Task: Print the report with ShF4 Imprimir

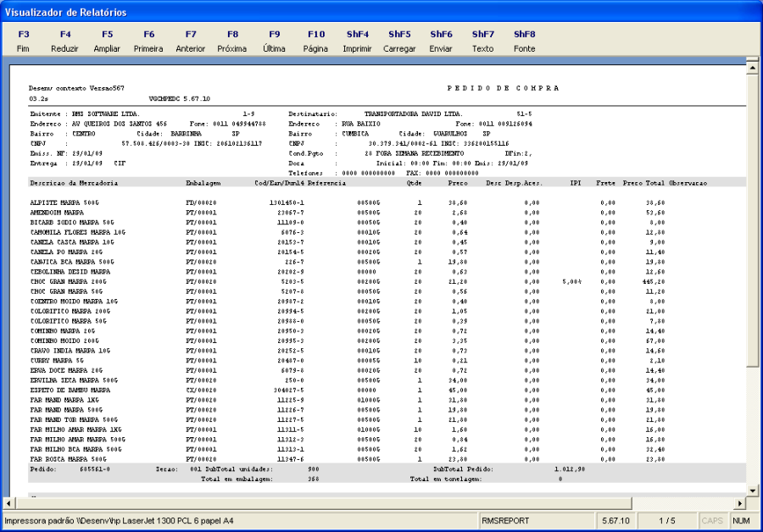Action: coord(358,41)
